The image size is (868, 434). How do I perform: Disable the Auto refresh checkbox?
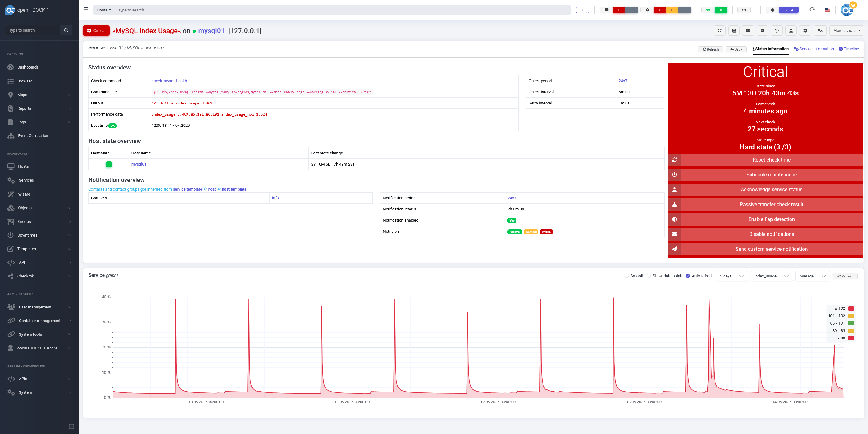click(x=688, y=276)
